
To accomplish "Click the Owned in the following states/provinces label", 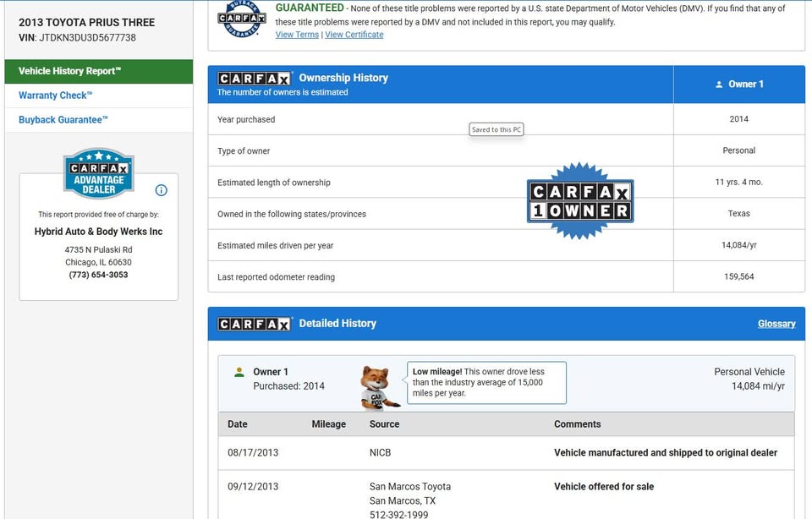I will 292,214.
